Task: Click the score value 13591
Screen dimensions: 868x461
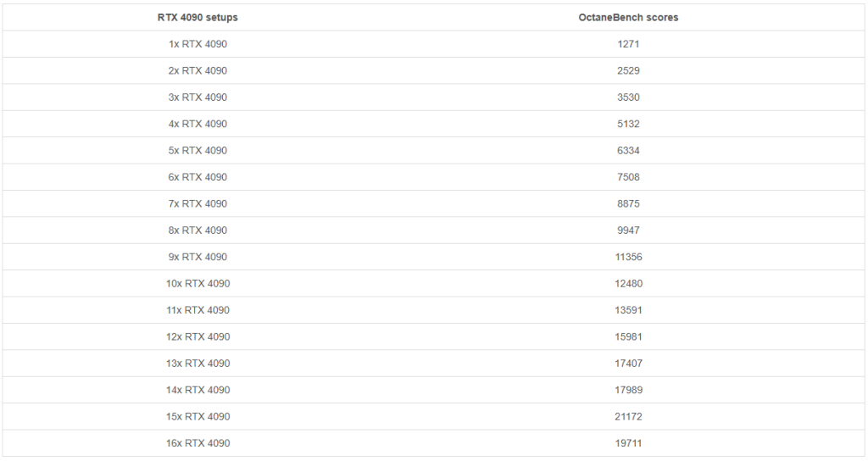Action: [628, 310]
